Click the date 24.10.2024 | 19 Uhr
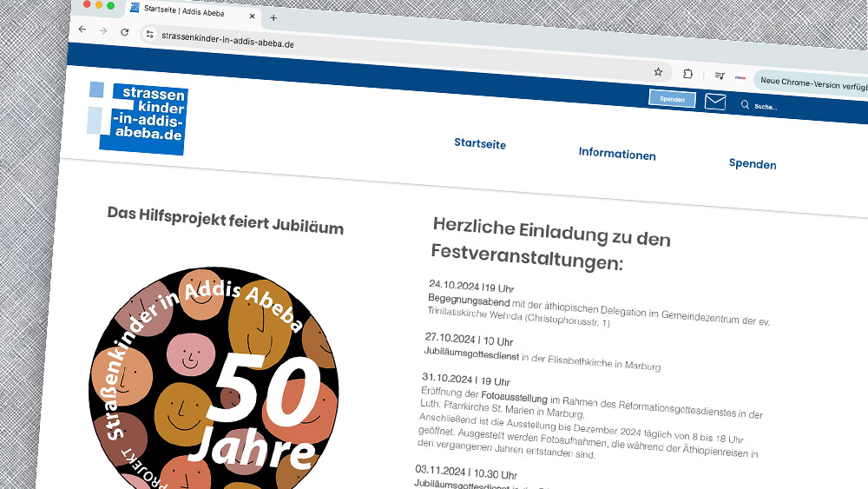Image resolution: width=868 pixels, height=489 pixels. click(471, 287)
